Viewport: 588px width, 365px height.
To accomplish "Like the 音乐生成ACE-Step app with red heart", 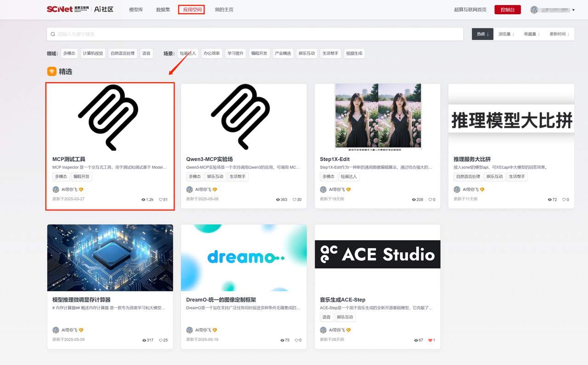I will [x=430, y=340].
